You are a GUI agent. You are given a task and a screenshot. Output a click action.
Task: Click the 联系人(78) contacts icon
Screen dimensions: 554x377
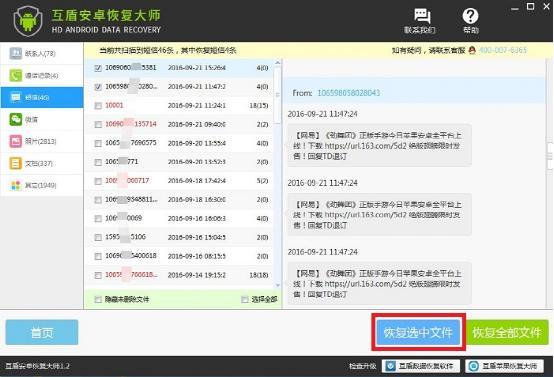(16, 53)
